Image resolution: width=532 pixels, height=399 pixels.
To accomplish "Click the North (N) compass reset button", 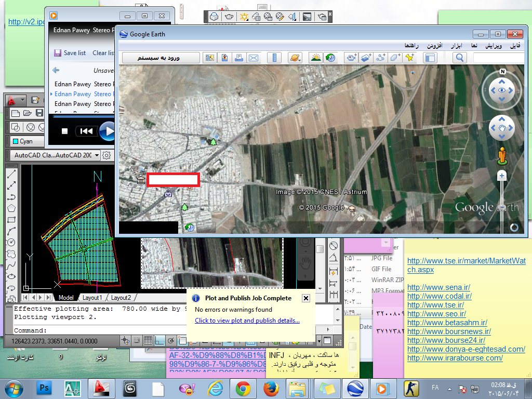I will click(502, 71).
